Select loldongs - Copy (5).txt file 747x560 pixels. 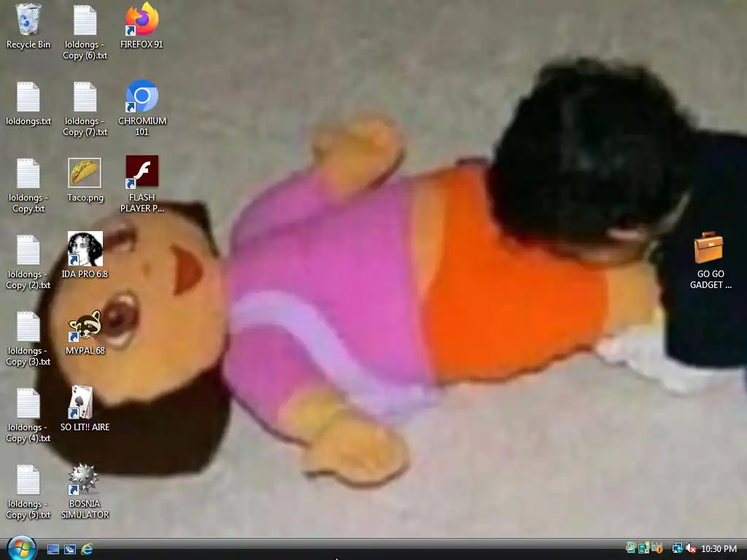pos(28,492)
